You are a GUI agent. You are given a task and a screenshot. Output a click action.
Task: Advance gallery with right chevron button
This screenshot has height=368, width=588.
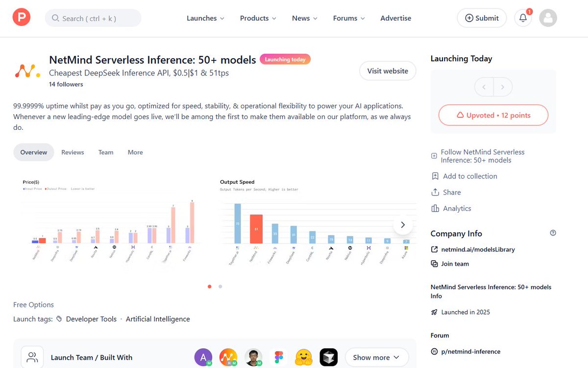[403, 225]
